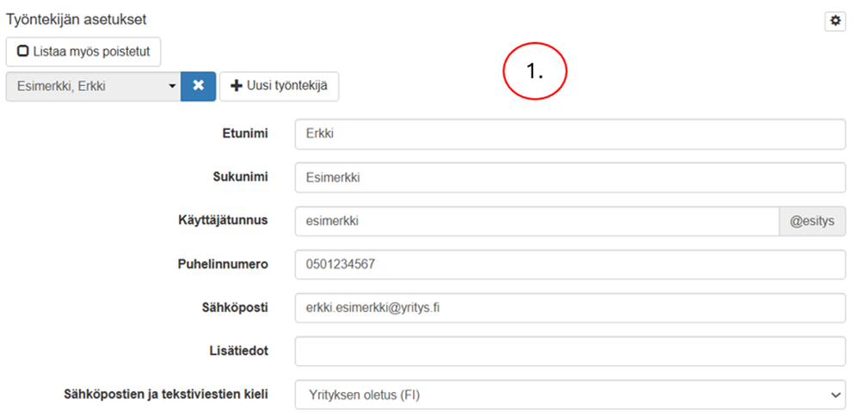Click the Lisätiedot label
Viewport: 868px width, 416px height.
[x=239, y=350]
